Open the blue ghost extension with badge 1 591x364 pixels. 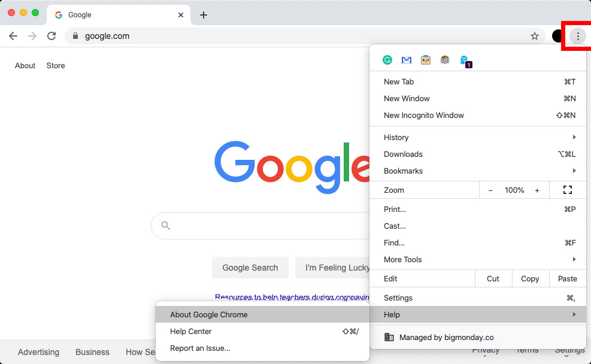465,60
